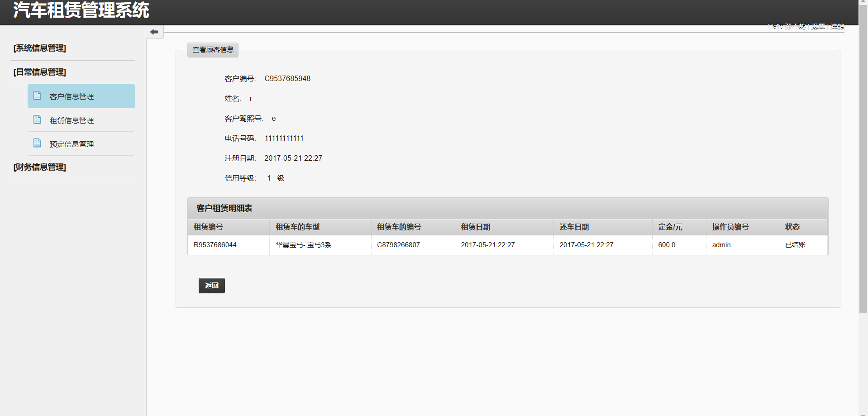Click the 汽车租赁管理系统 title
The width and height of the screenshot is (868, 416).
[81, 10]
